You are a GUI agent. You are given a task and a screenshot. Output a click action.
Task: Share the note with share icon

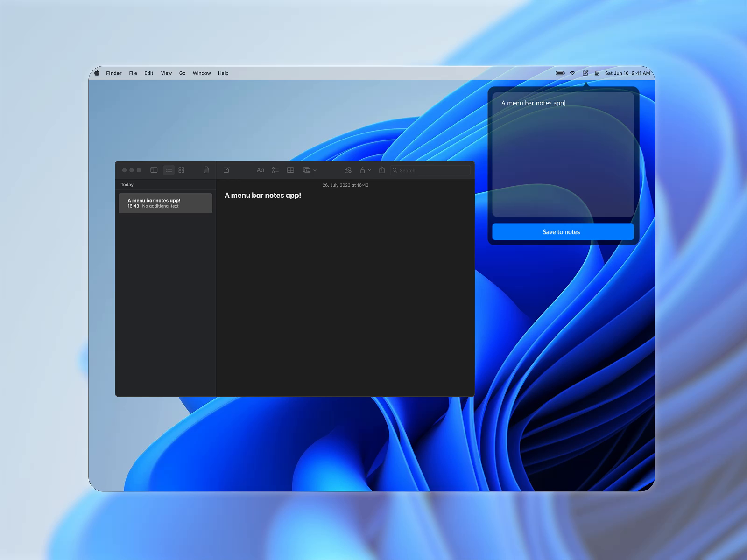tap(382, 170)
